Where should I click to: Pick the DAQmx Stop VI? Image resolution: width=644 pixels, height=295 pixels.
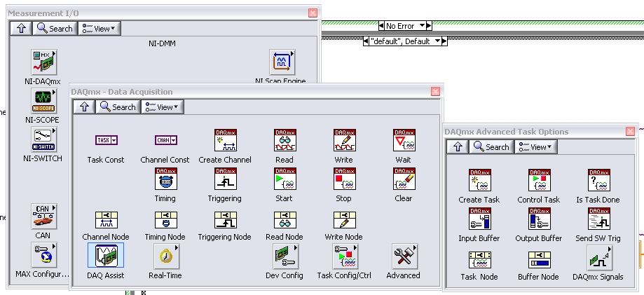[345, 179]
